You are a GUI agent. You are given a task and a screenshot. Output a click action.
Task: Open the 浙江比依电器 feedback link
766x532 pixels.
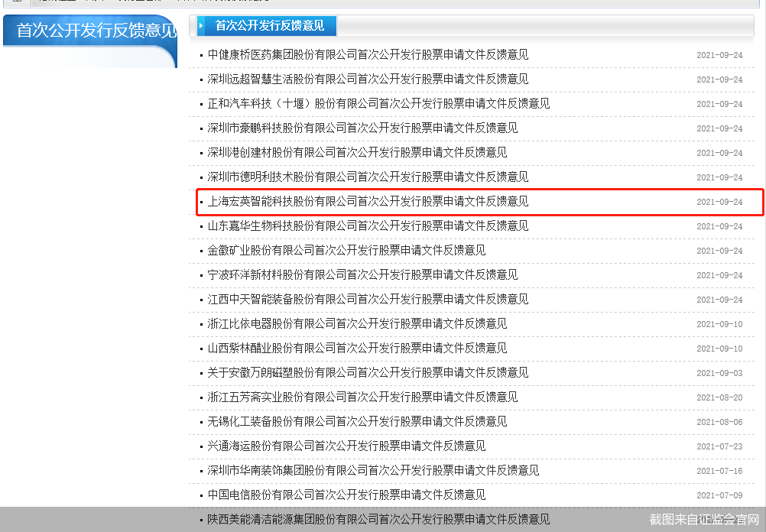pos(357,323)
